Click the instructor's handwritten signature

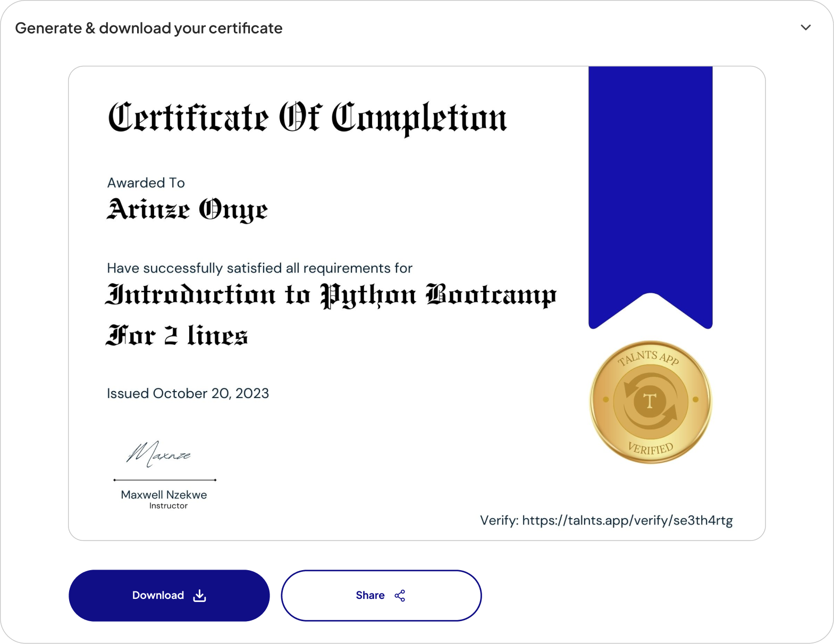(158, 454)
